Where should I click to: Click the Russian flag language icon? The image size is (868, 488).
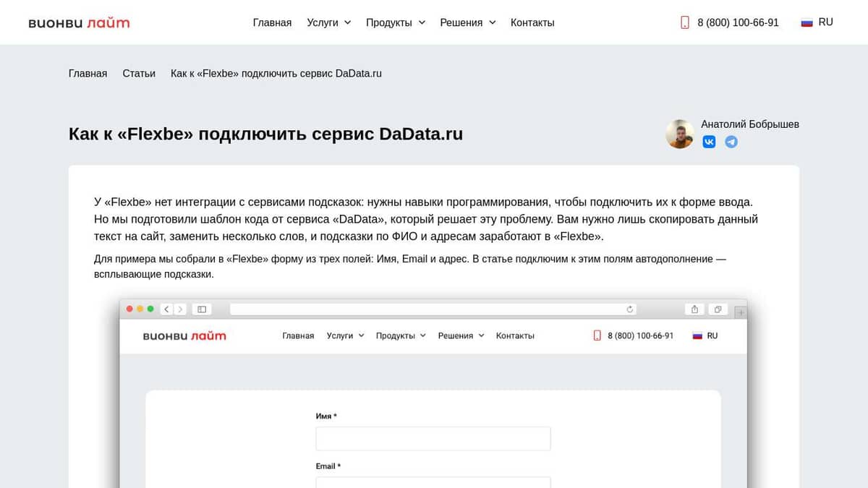pos(806,22)
